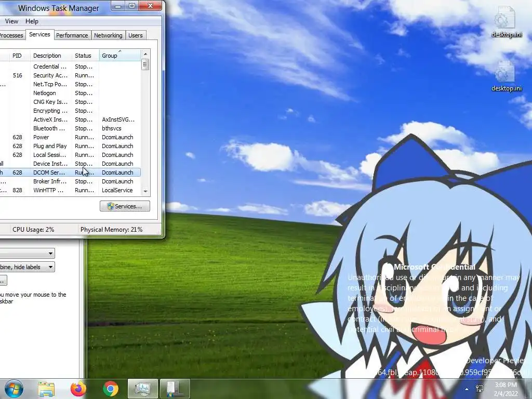
Task: Open the 'bine, hide labels' dropdown
Action: [x=27, y=267]
